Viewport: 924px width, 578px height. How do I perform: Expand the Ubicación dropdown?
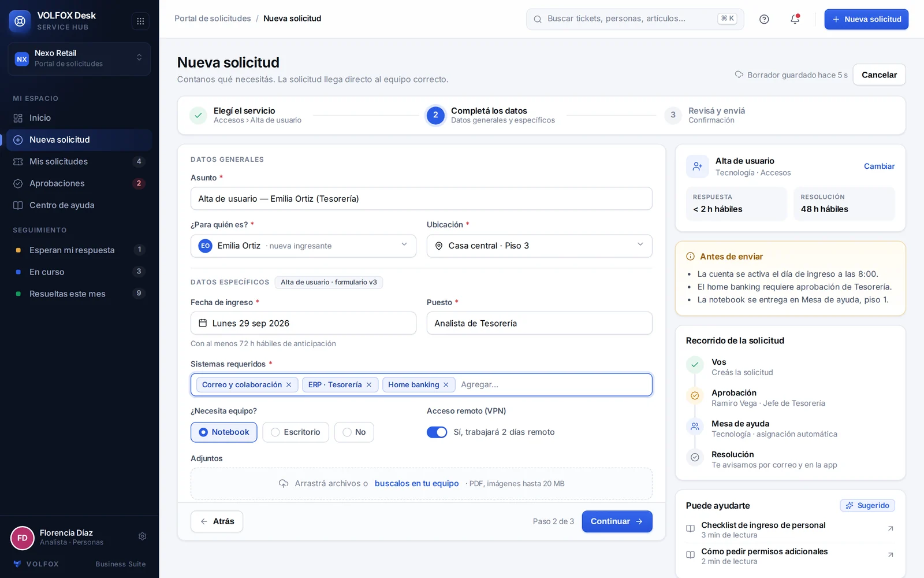point(539,246)
